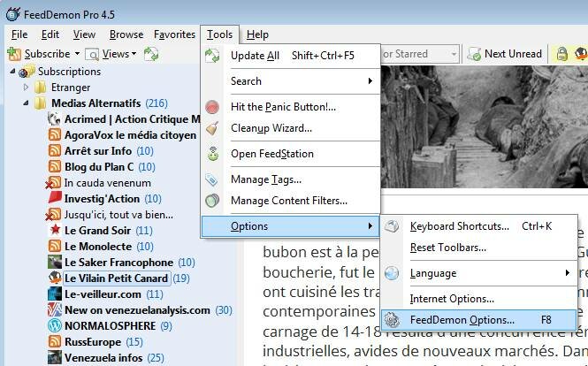
Task: Click the Options submenu entry
Action: click(291, 226)
